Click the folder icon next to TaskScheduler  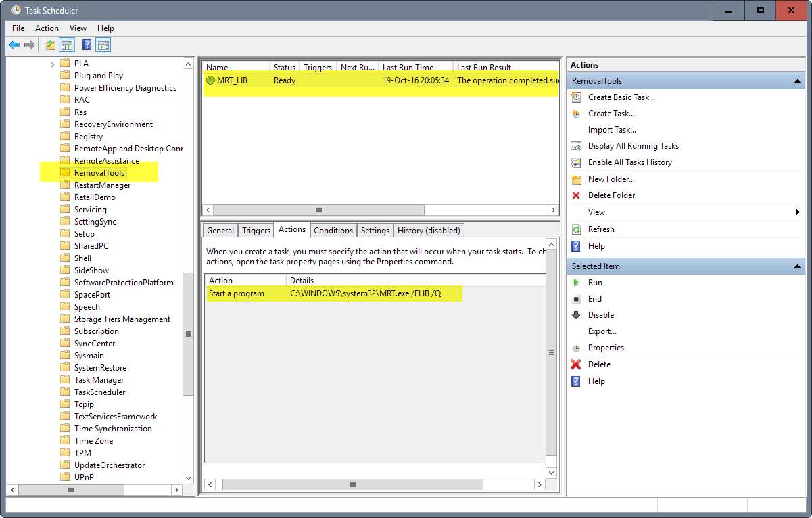[x=65, y=392]
